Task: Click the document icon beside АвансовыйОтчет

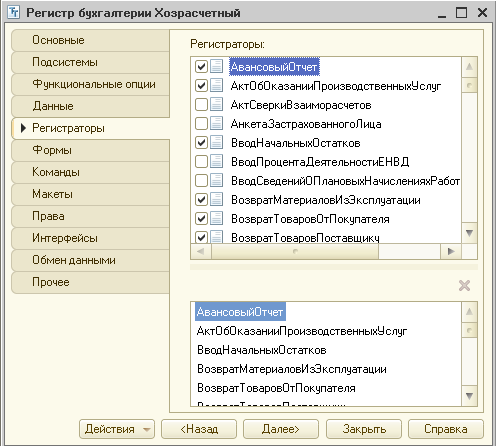Action: pos(217,66)
